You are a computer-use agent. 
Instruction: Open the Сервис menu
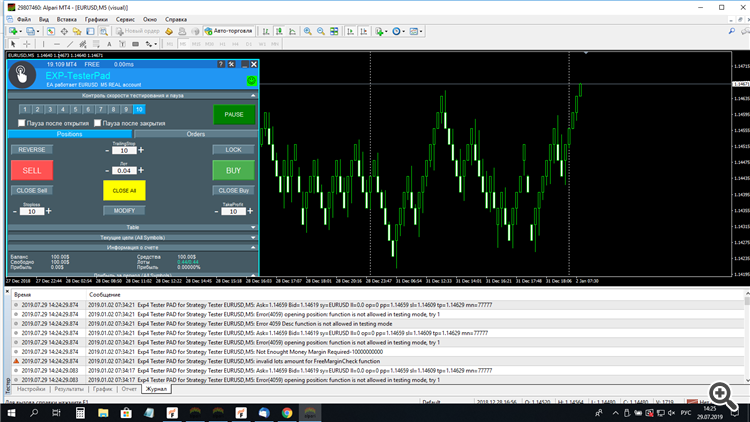(125, 19)
